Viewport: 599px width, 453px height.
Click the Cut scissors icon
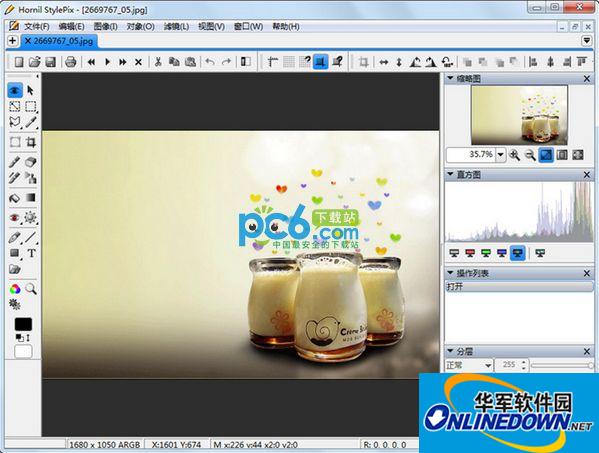158,62
